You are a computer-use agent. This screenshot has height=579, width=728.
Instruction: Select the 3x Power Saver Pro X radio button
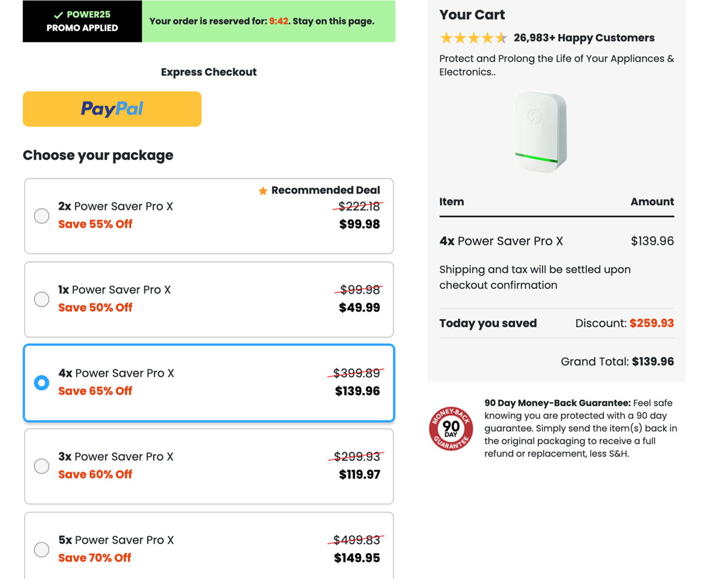[42, 466]
